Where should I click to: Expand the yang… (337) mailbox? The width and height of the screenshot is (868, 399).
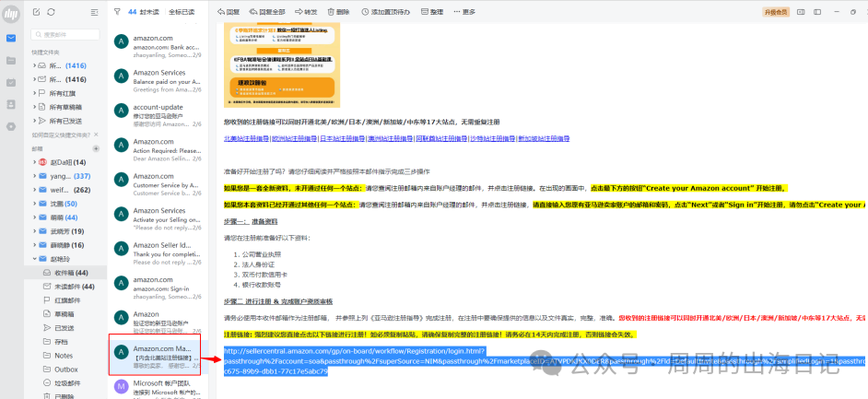(x=34, y=176)
